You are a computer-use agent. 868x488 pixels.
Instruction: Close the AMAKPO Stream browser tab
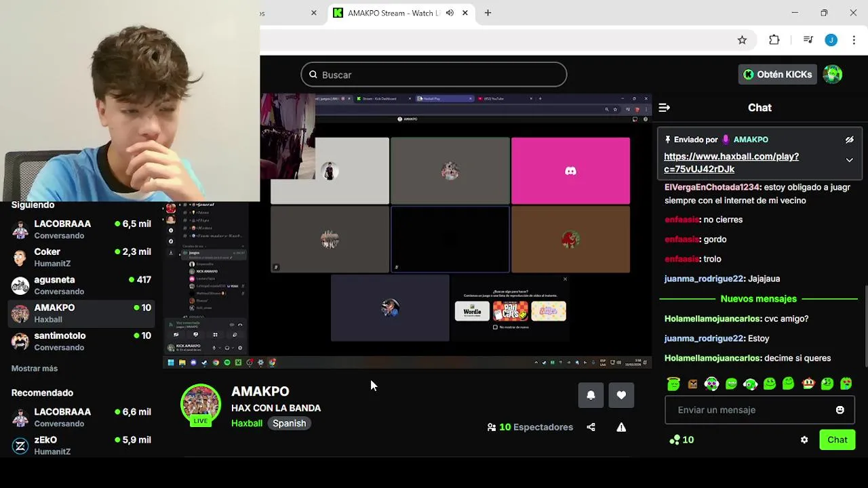click(465, 13)
